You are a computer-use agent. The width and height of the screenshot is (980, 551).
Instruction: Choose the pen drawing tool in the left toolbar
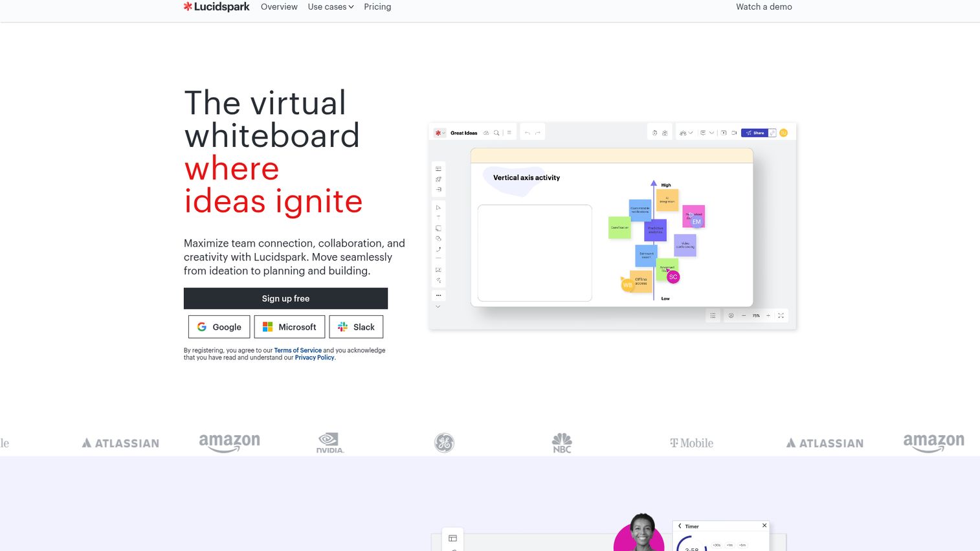coord(438,249)
